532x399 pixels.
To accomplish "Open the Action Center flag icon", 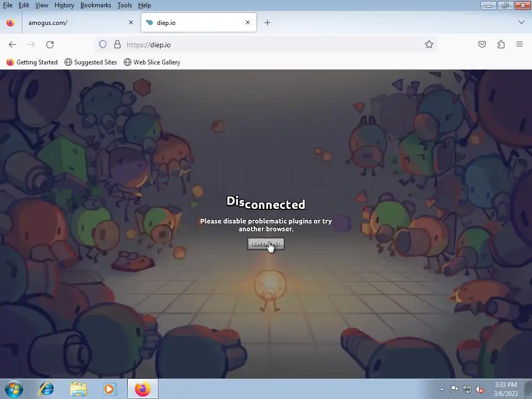I will (454, 389).
